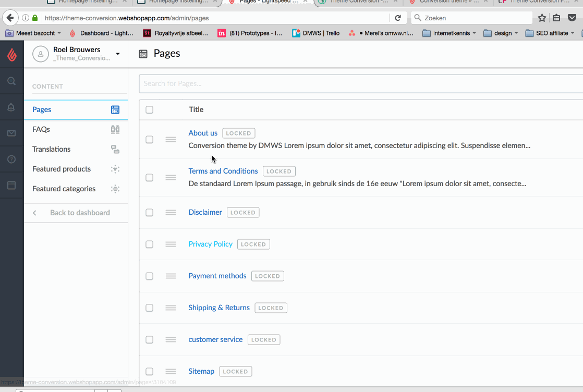Grab the drag handle on About us row
583x392 pixels.
171,139
